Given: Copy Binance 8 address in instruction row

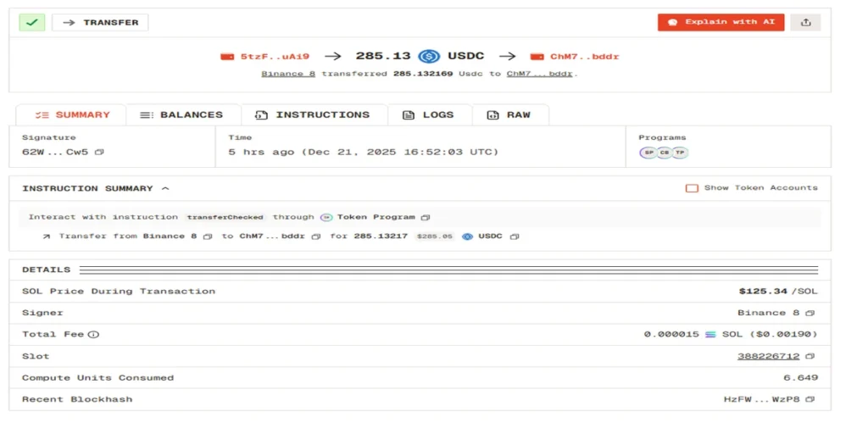Looking at the screenshot, I should click(x=208, y=237).
